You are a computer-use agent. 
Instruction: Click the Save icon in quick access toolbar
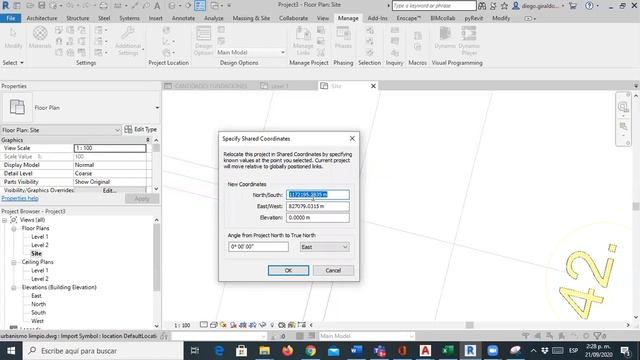pyautogui.click(x=42, y=6)
